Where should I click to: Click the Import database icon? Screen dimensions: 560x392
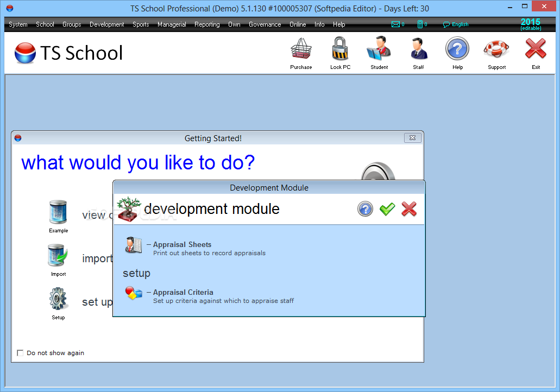pos(58,255)
